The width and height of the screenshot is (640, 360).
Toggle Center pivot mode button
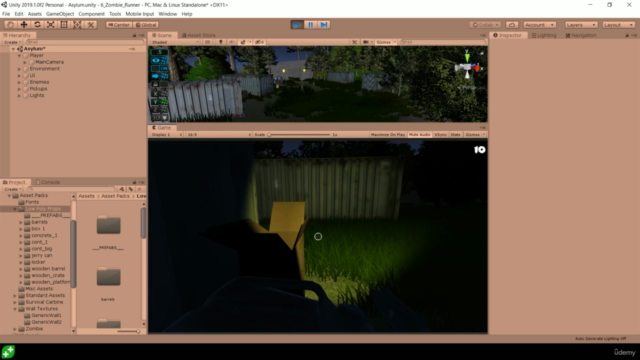pos(119,25)
